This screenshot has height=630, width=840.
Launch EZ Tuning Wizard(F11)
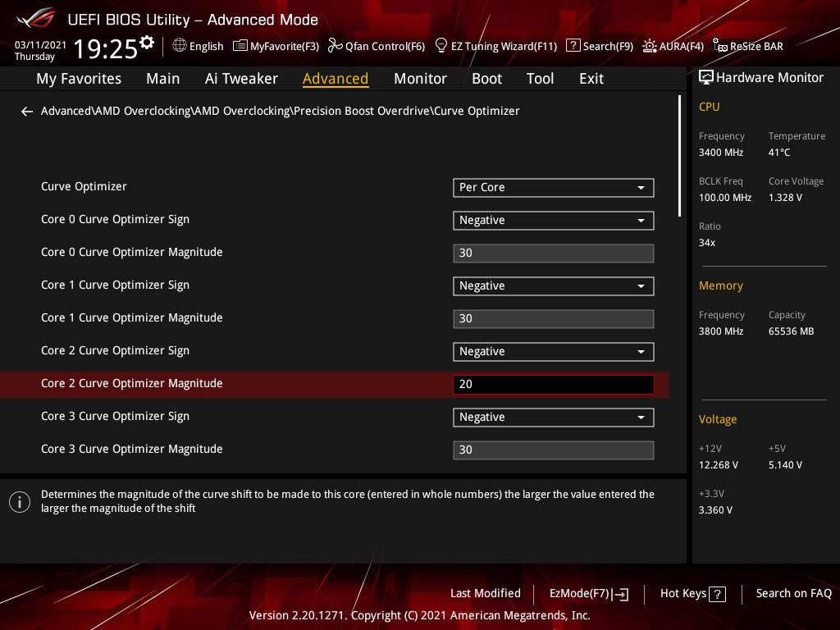coord(495,46)
